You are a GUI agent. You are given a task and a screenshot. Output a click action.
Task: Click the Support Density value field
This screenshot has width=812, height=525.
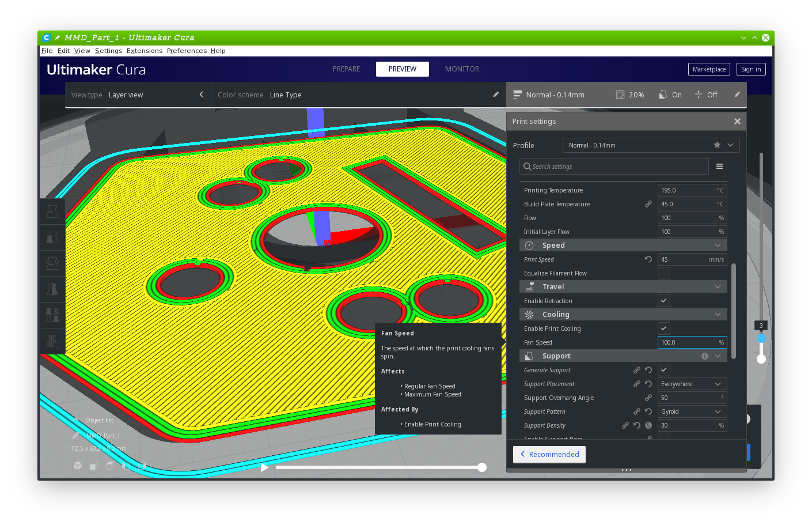click(692, 425)
